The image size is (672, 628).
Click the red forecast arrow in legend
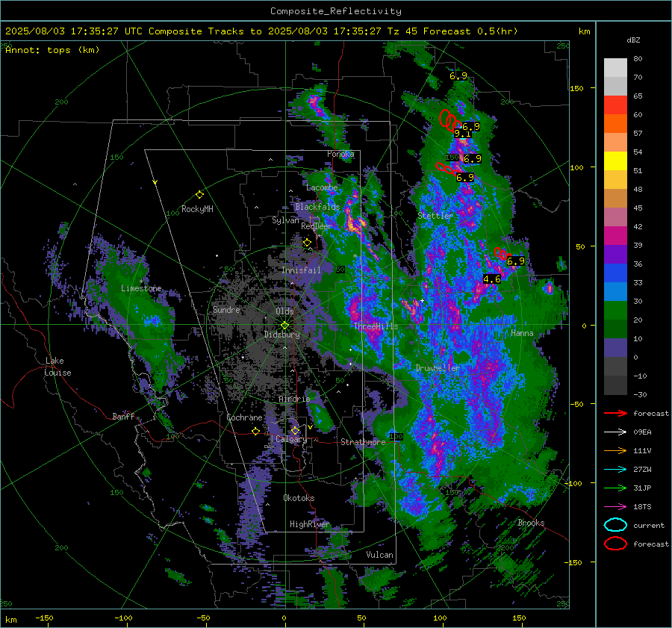click(x=615, y=413)
